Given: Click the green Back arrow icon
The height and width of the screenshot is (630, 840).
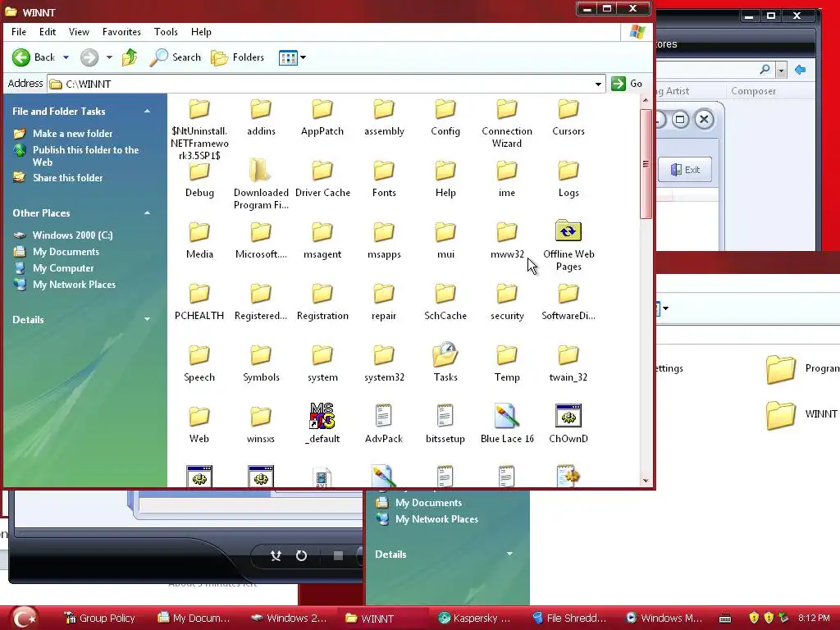Looking at the screenshot, I should pos(21,57).
